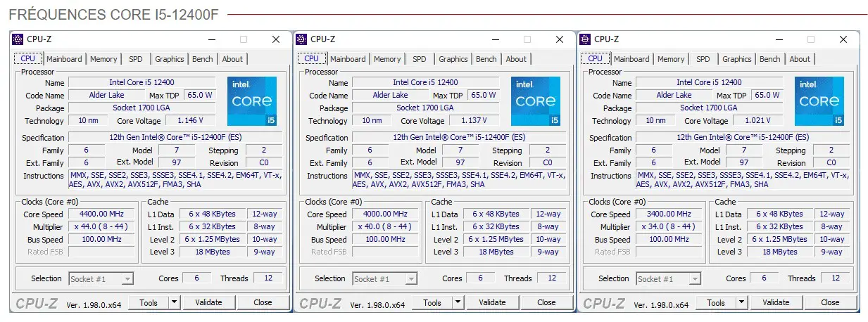Click the Threads 12 field in the middle window
The height and width of the screenshot is (322, 868).
pos(552,278)
